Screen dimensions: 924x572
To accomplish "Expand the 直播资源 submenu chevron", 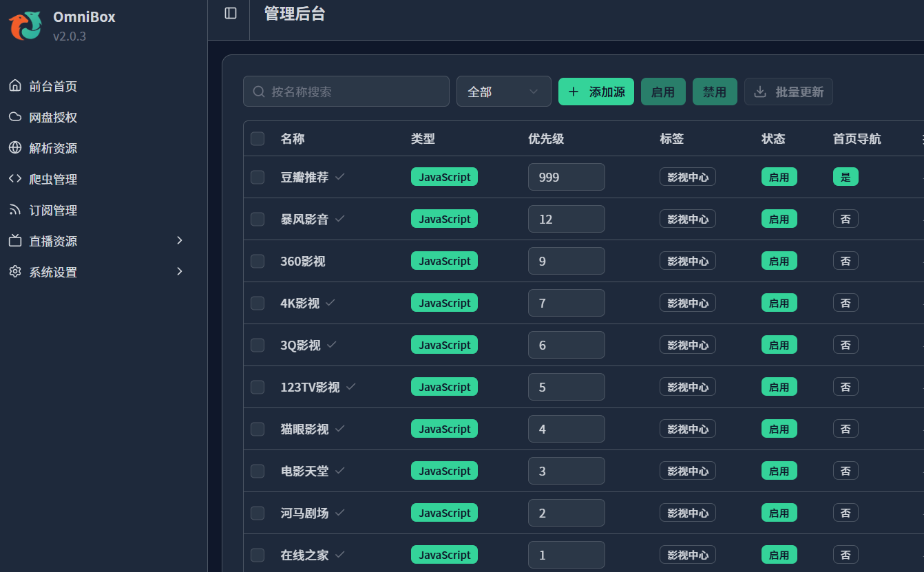I will coord(180,240).
